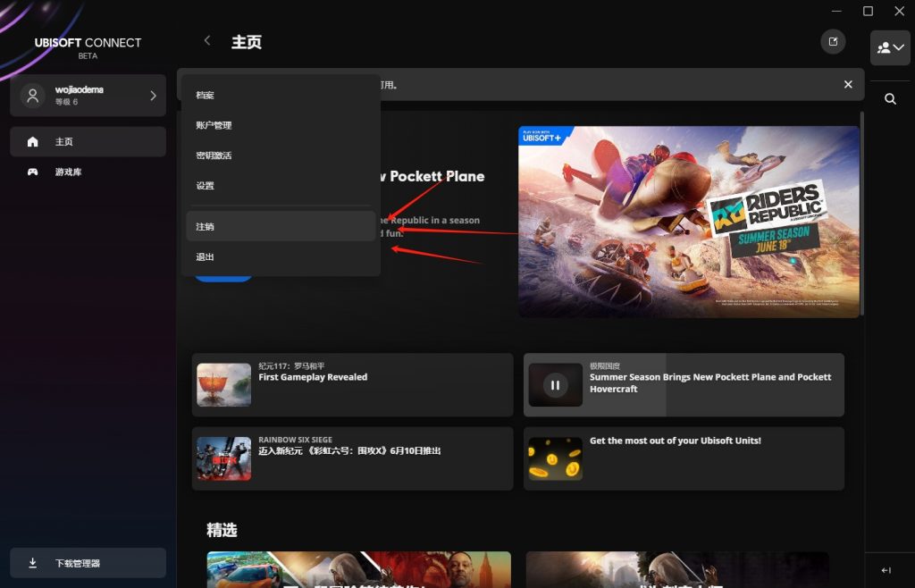
Task: Open the external link icon in header
Action: 833,41
